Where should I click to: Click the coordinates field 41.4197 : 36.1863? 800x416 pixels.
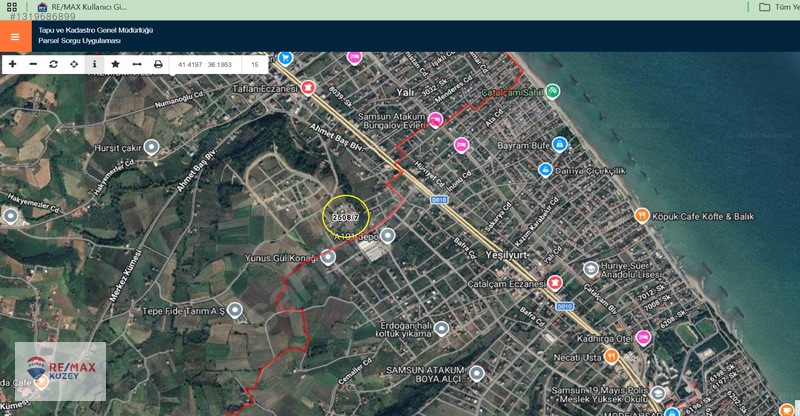(x=205, y=65)
